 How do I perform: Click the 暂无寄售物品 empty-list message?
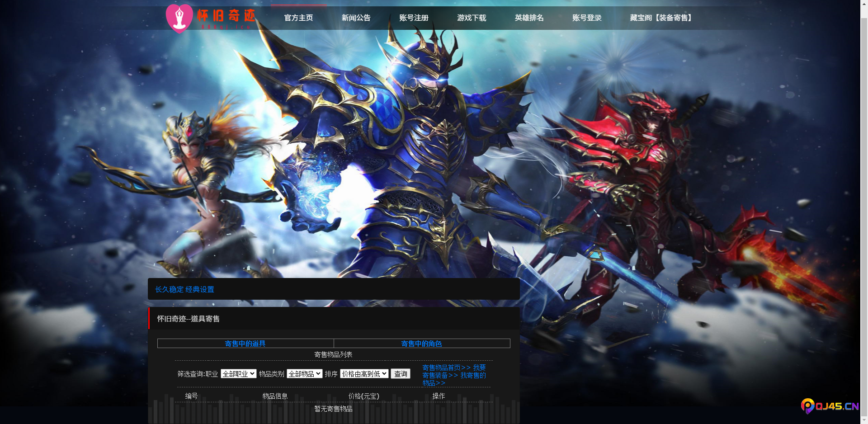tap(333, 409)
